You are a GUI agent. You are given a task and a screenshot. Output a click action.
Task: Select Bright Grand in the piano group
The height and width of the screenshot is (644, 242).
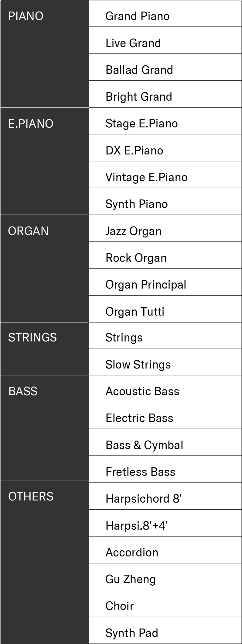(x=139, y=97)
